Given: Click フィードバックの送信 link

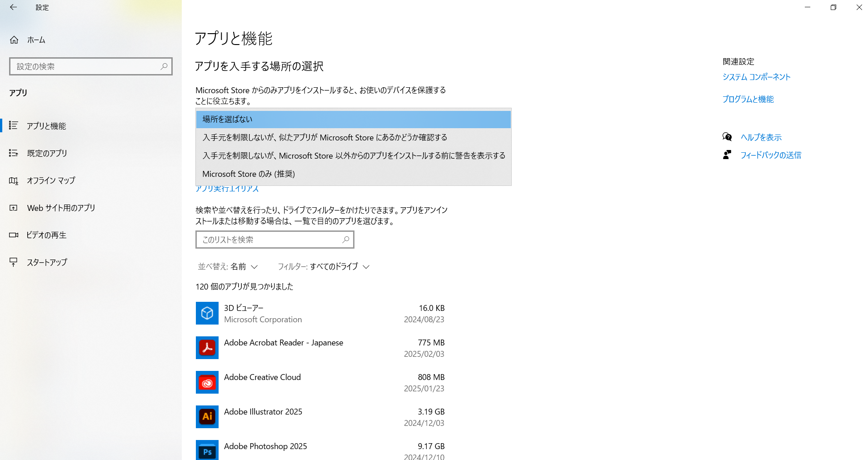Looking at the screenshot, I should [x=771, y=155].
